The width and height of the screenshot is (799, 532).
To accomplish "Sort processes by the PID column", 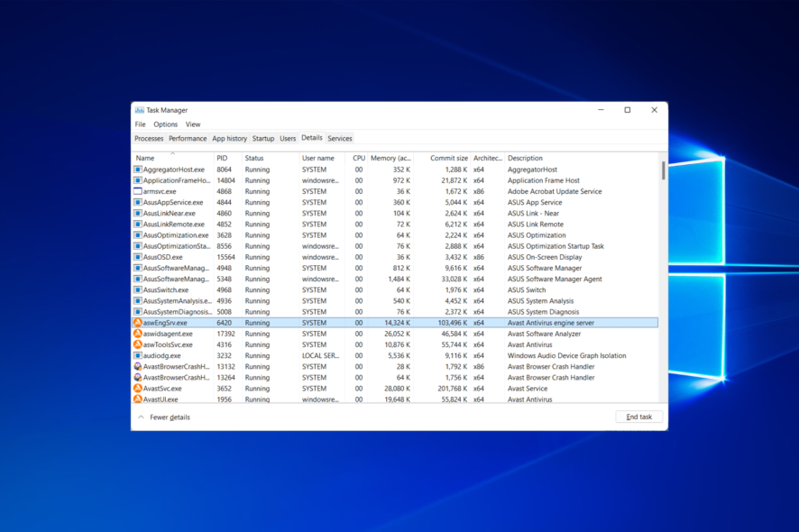I will 222,157.
